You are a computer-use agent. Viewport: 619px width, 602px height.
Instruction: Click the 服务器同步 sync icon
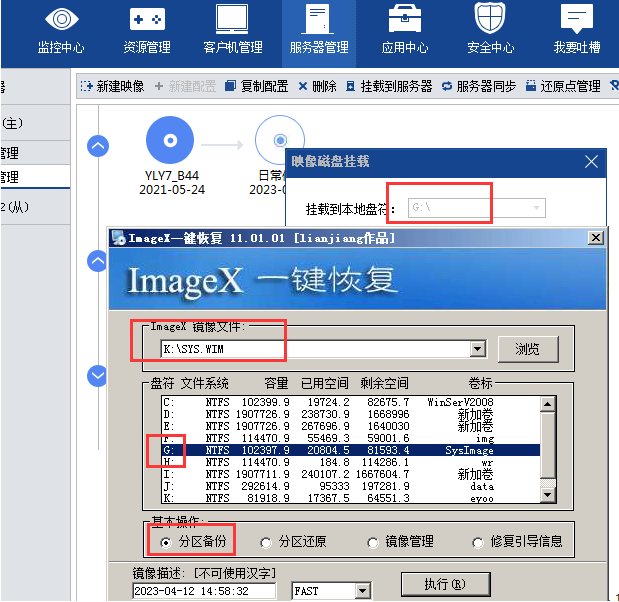(447, 86)
